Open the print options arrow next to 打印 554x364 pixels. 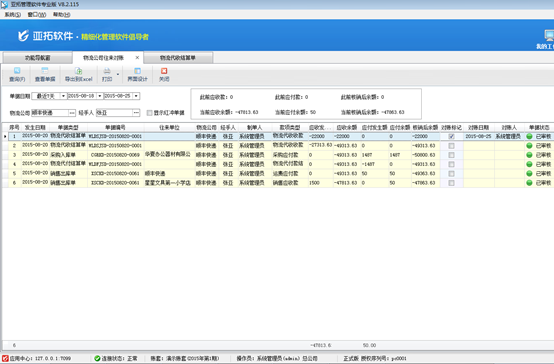coord(118,74)
